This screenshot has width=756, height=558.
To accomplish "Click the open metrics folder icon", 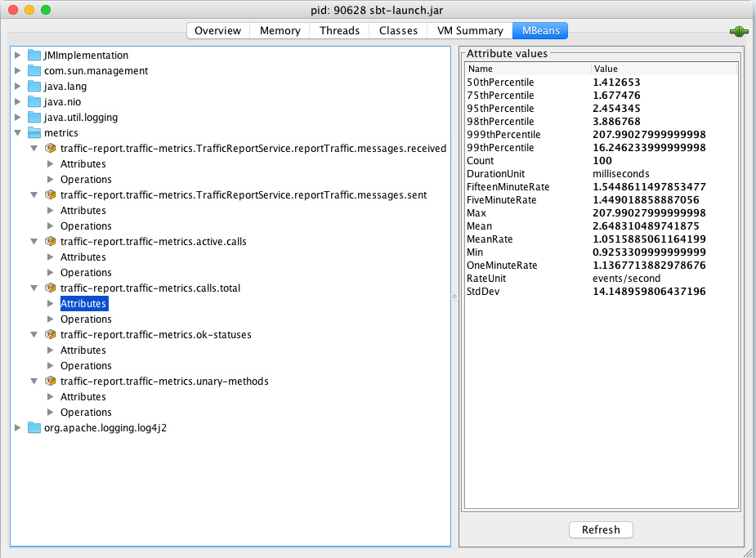I will [x=34, y=132].
